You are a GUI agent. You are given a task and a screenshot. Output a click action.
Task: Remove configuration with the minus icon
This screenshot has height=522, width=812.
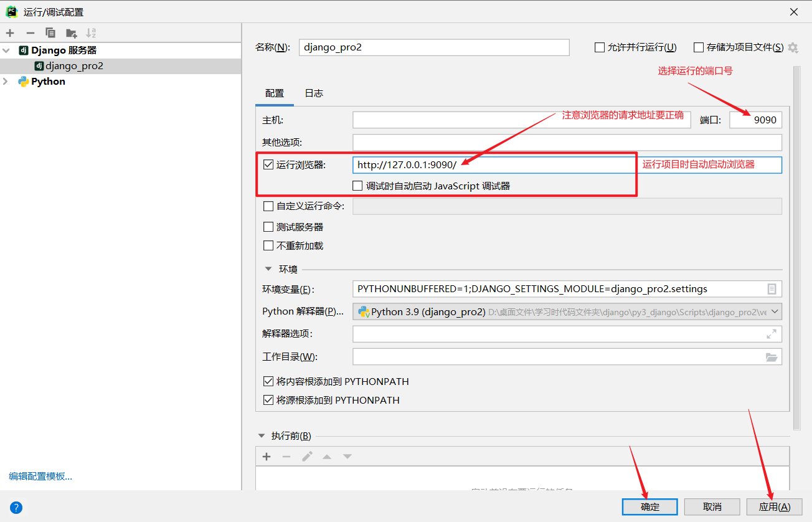click(30, 33)
